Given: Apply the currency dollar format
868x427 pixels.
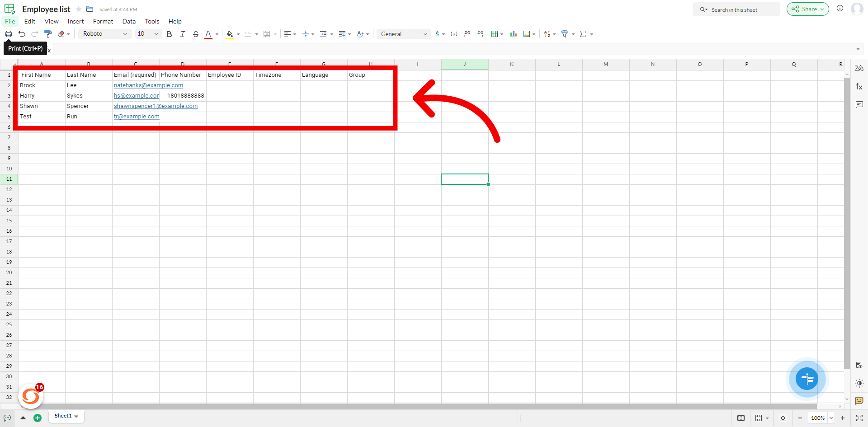Looking at the screenshot, I should [x=437, y=34].
